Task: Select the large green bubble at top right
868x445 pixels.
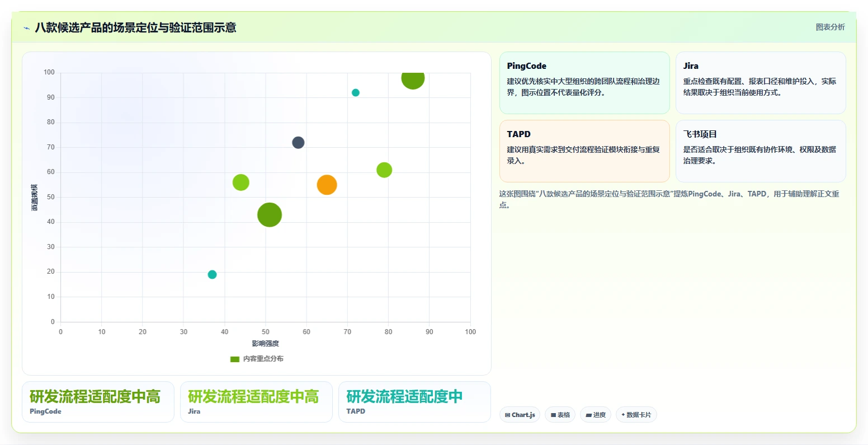Action: tap(413, 78)
